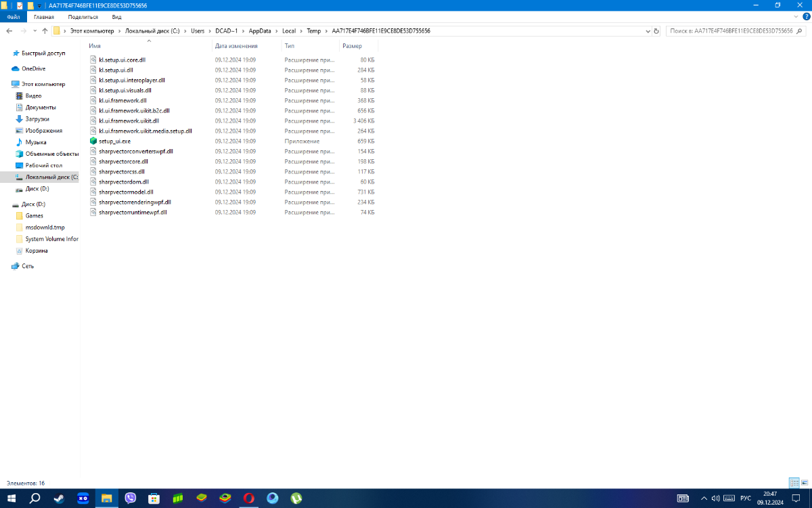This screenshot has width=812, height=508.
Task: Open Объемные объекты in sidebar
Action: pos(47,154)
